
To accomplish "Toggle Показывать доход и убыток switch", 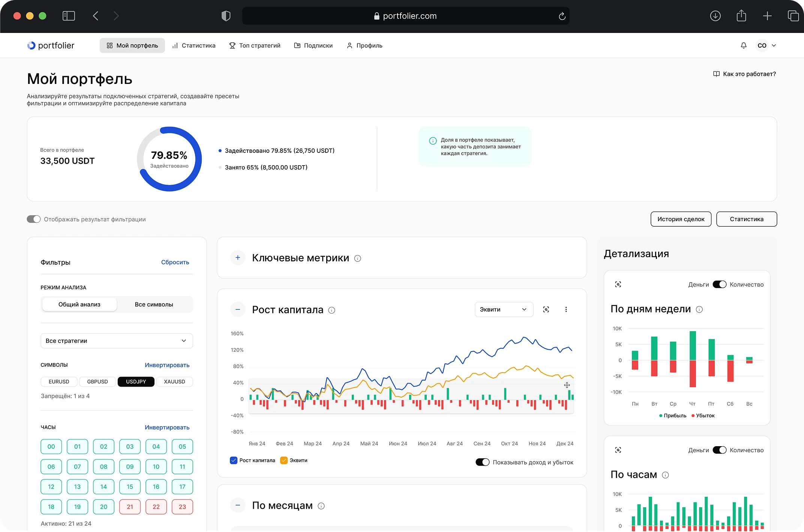I will 482,462.
